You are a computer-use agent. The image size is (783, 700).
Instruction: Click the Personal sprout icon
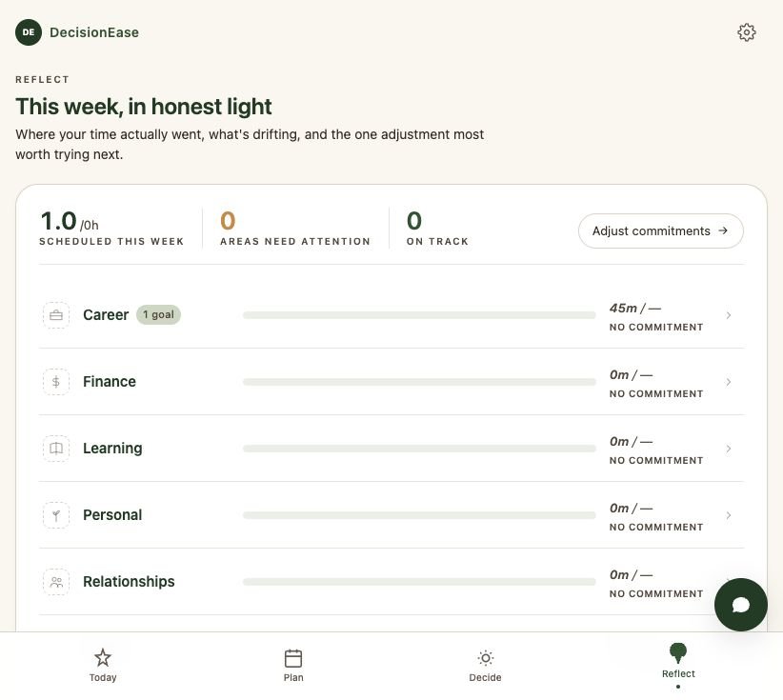pyautogui.click(x=56, y=515)
